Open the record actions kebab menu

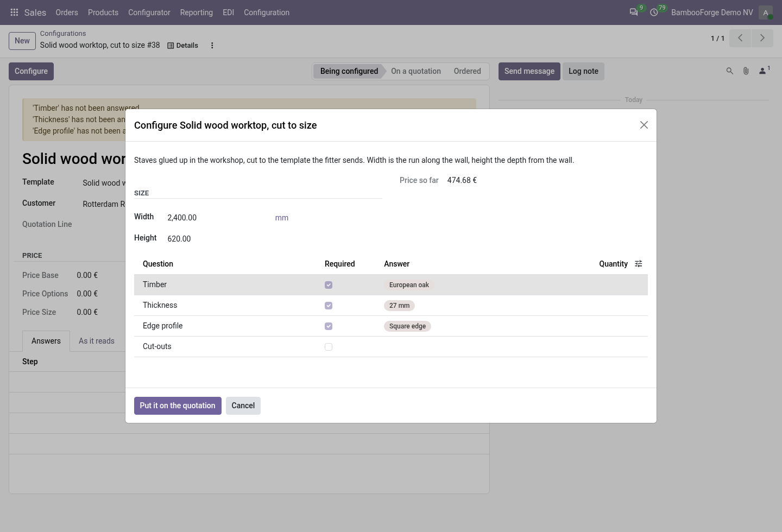(212, 46)
